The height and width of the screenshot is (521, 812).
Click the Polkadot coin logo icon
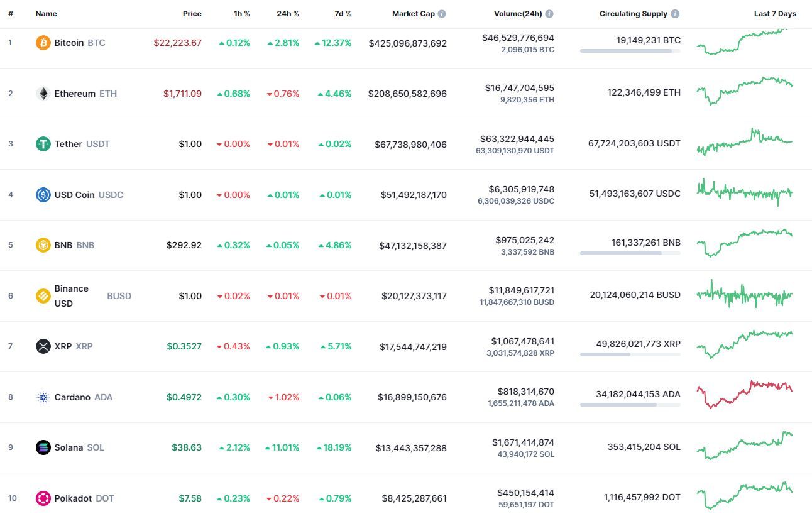pos(43,498)
